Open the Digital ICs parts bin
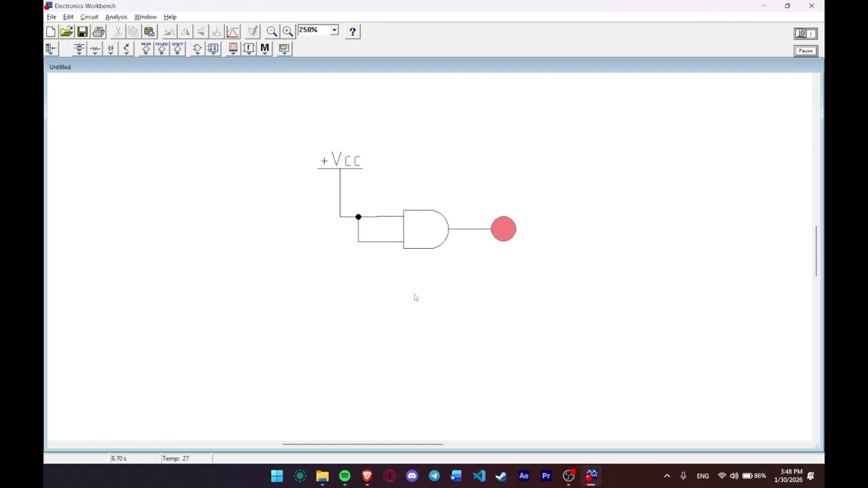The image size is (868, 488). pos(178,48)
